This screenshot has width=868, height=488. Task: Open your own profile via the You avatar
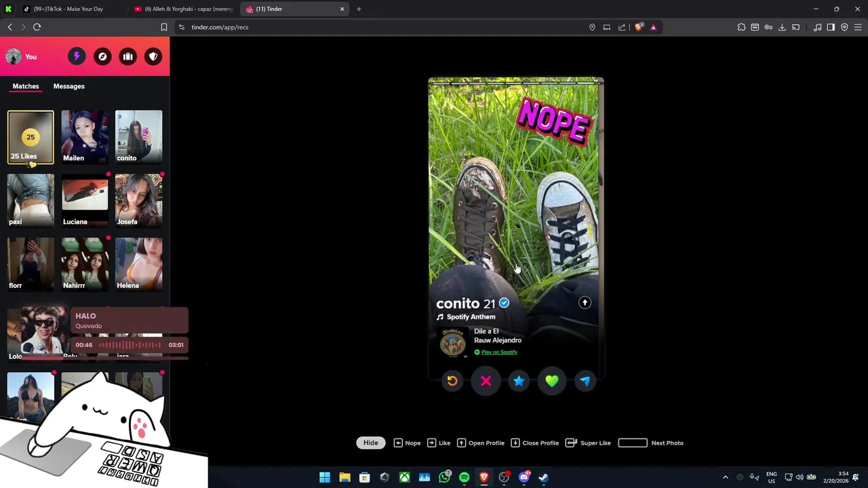coord(14,57)
